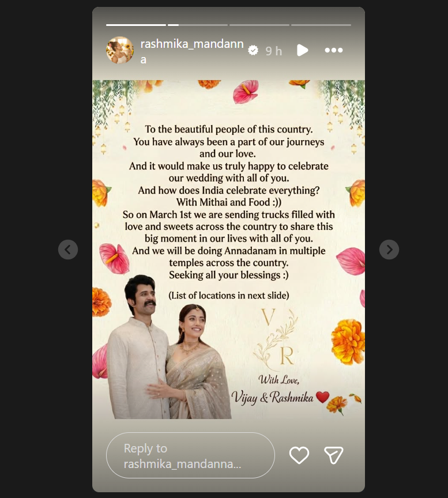The width and height of the screenshot is (448, 498).
Task: Jump to the first story progress segment
Action: [x=136, y=25]
